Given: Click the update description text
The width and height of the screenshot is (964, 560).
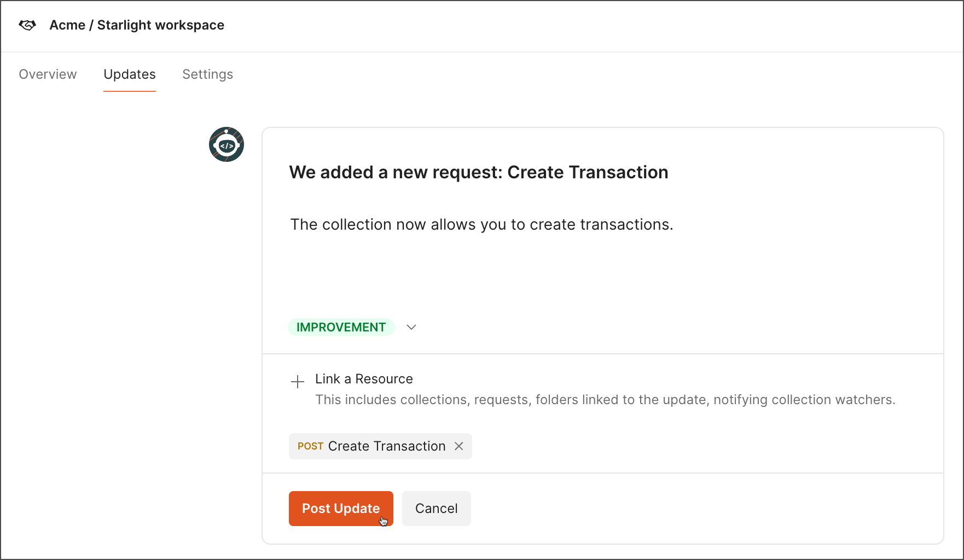Looking at the screenshot, I should pyautogui.click(x=481, y=224).
